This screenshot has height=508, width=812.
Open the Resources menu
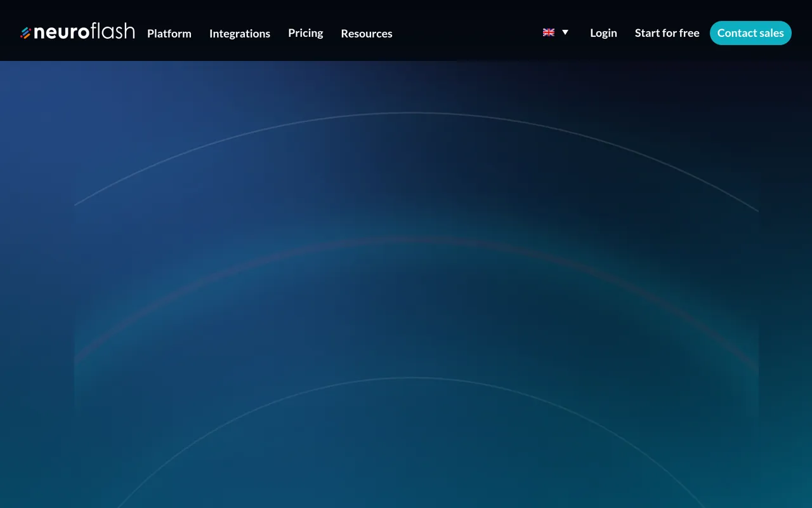[x=367, y=34]
